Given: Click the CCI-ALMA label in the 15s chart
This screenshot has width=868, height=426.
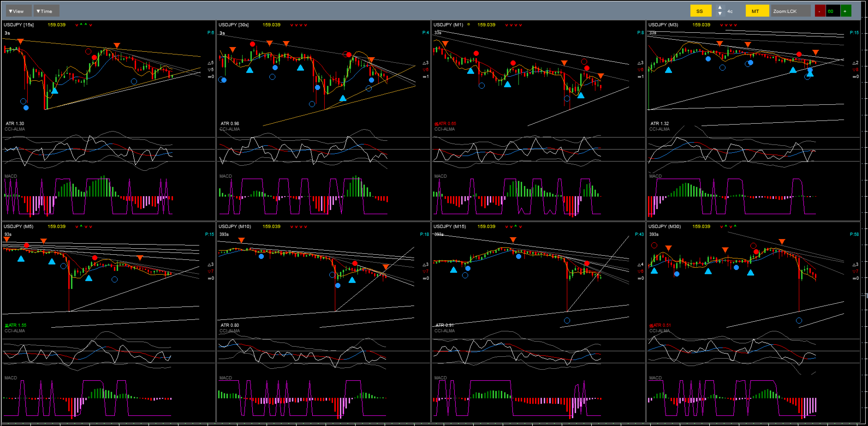Looking at the screenshot, I should 15,129.
